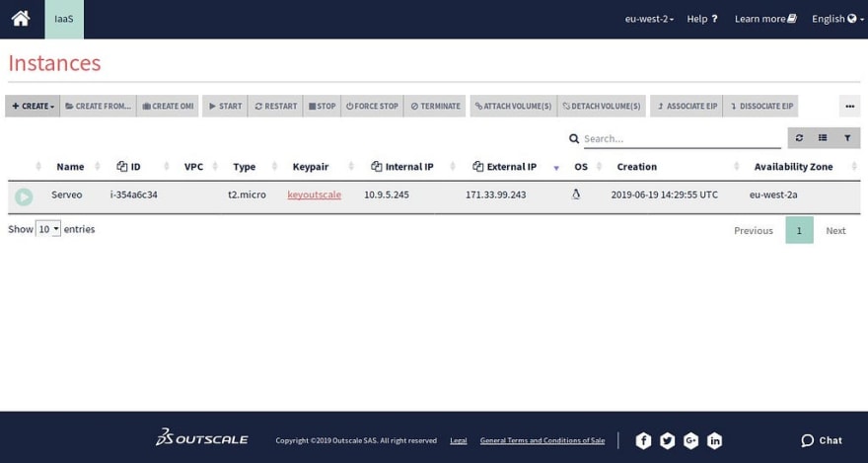This screenshot has width=868, height=463.
Task: Open the filter funnel icon
Action: click(x=847, y=138)
